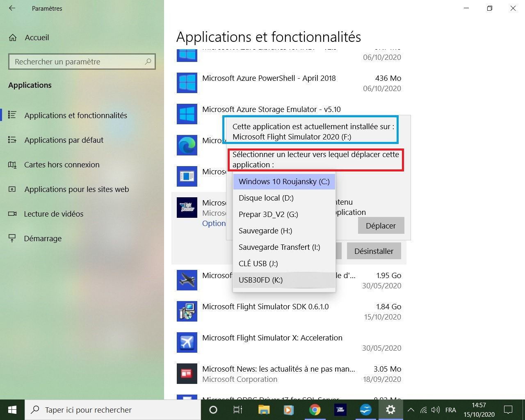Click the 1.95 Go size value
This screenshot has width=525, height=420.
coord(389,275)
